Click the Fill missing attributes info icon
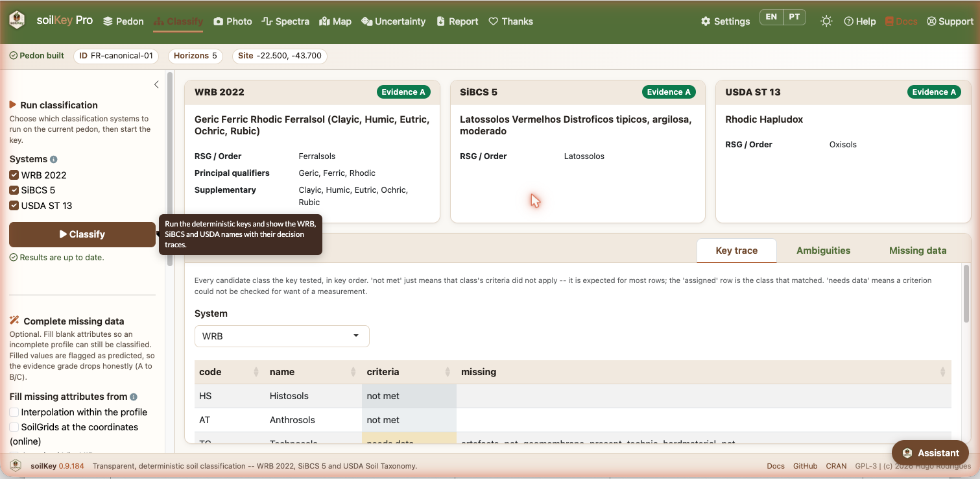980x479 pixels. point(134,397)
